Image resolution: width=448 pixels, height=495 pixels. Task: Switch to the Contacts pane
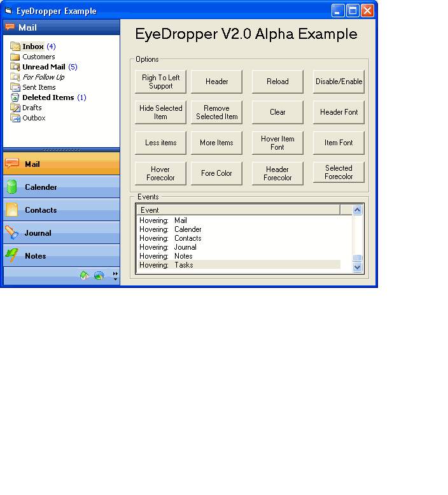pos(62,210)
